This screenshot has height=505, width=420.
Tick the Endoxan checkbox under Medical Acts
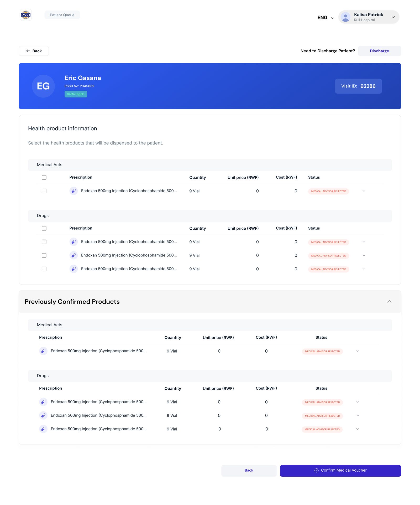pyautogui.click(x=44, y=191)
